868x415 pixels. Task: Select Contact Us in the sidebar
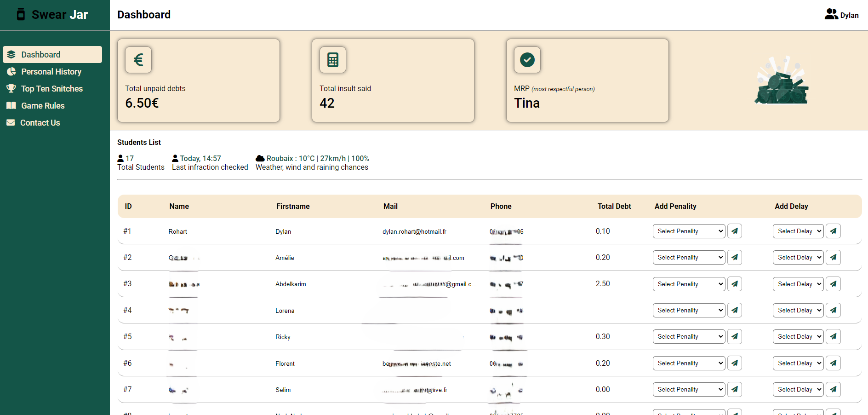tap(40, 123)
